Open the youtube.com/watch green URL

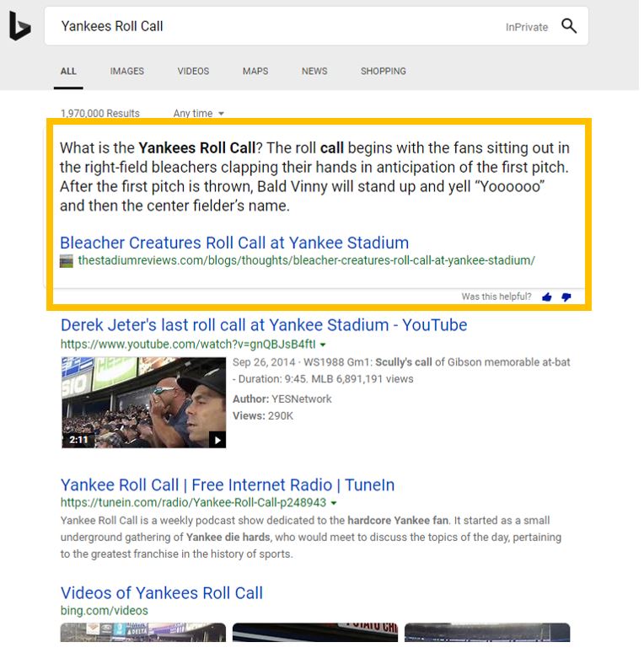[x=188, y=345]
